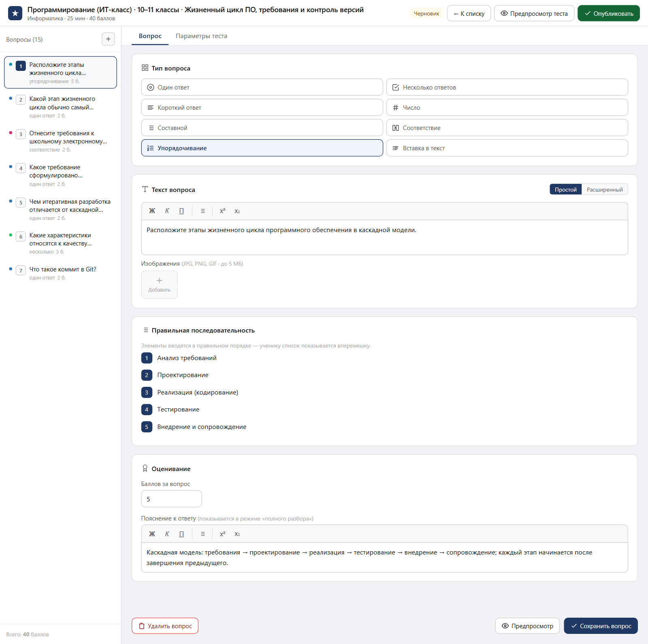The height and width of the screenshot is (644, 648).
Task: Open the 'Вопрос' tab
Action: (150, 36)
